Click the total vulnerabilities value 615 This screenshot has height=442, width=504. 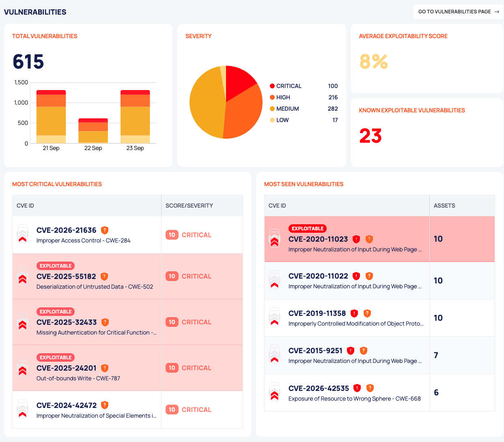[28, 62]
